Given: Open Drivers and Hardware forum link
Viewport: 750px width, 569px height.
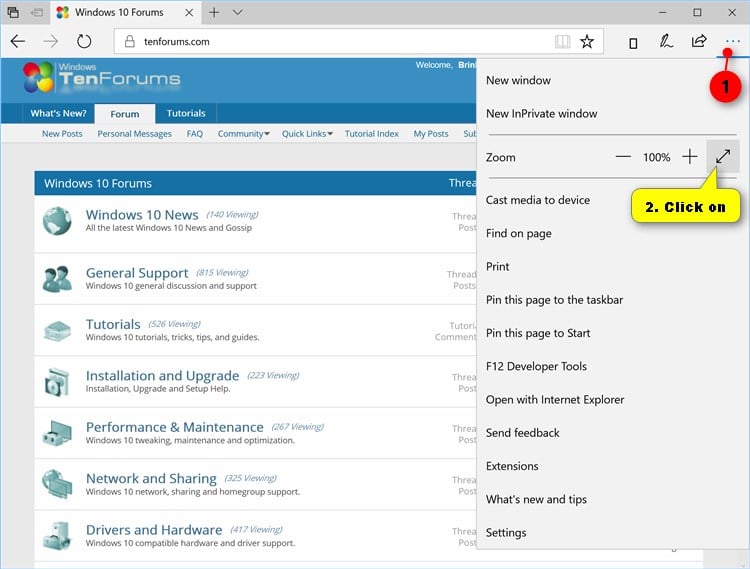Looking at the screenshot, I should [x=154, y=530].
